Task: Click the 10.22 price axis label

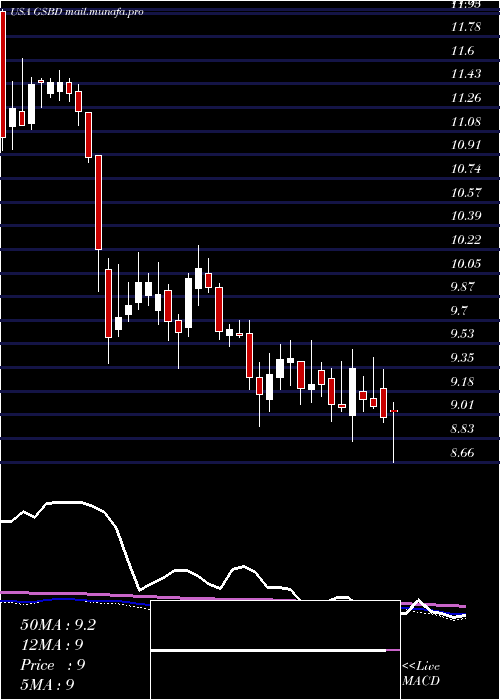Action: [466, 240]
